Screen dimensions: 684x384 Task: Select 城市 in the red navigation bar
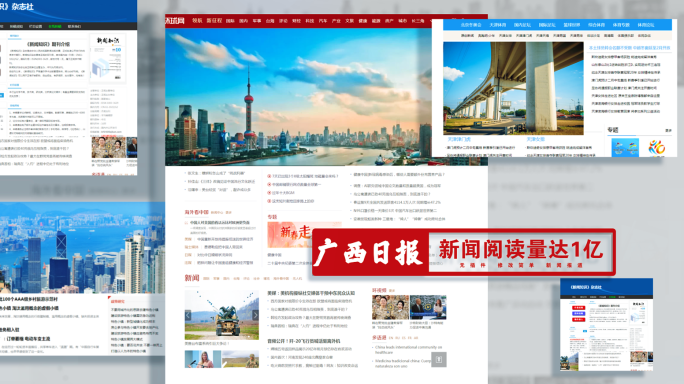[402, 21]
